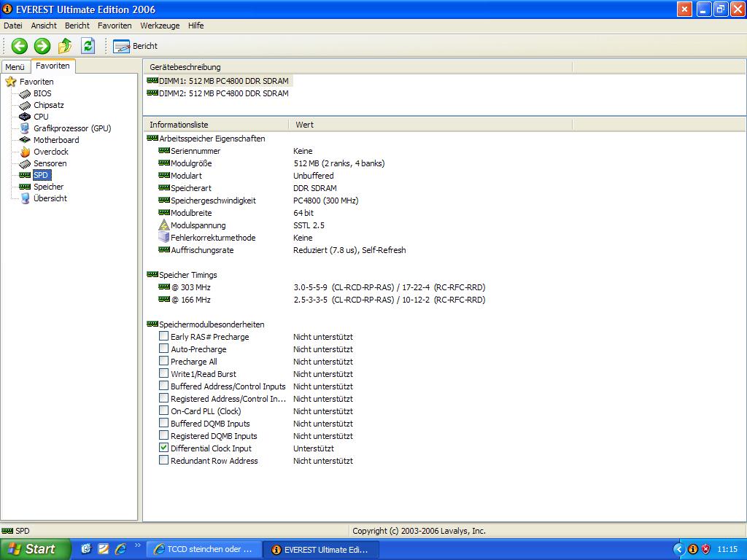Viewport: 747px width, 560px height.
Task: Open the Übersicht favorite entry
Action: 43,198
